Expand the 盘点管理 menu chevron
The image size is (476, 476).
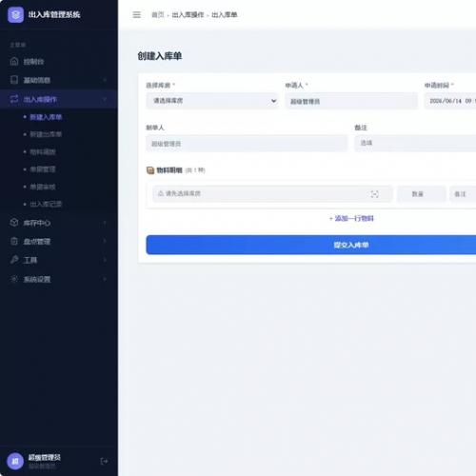tap(105, 241)
